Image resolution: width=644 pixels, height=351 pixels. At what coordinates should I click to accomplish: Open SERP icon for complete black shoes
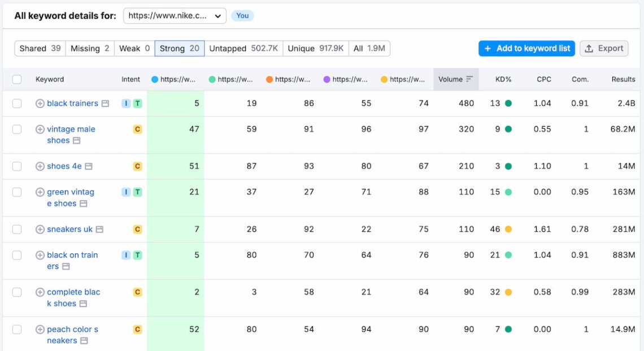(83, 304)
